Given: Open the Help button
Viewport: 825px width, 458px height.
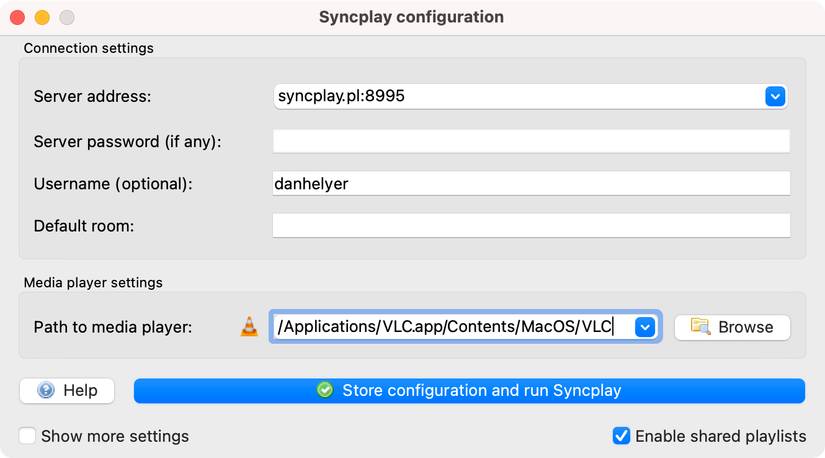Looking at the screenshot, I should 67,390.
